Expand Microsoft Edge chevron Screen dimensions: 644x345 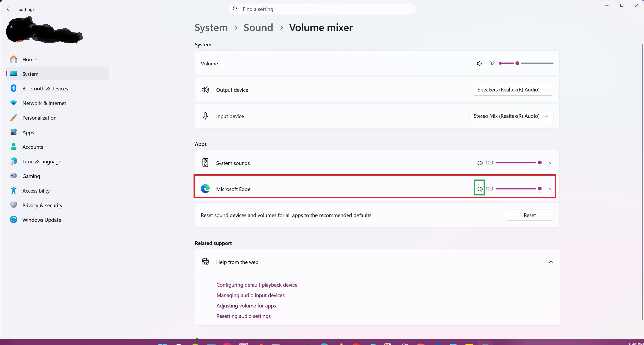[551, 189]
